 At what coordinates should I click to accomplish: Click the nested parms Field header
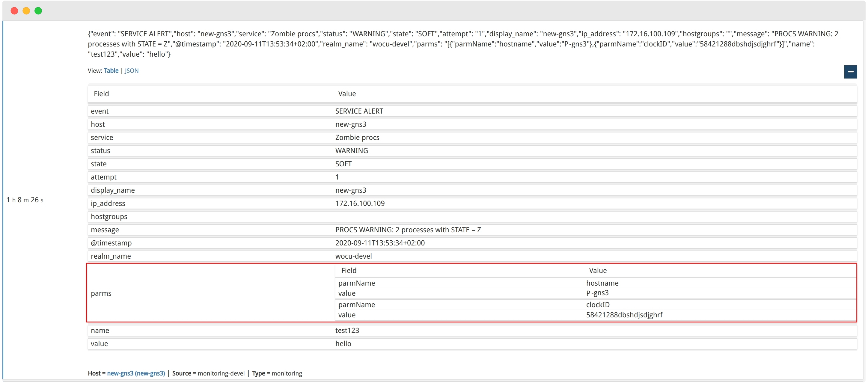pyautogui.click(x=348, y=271)
